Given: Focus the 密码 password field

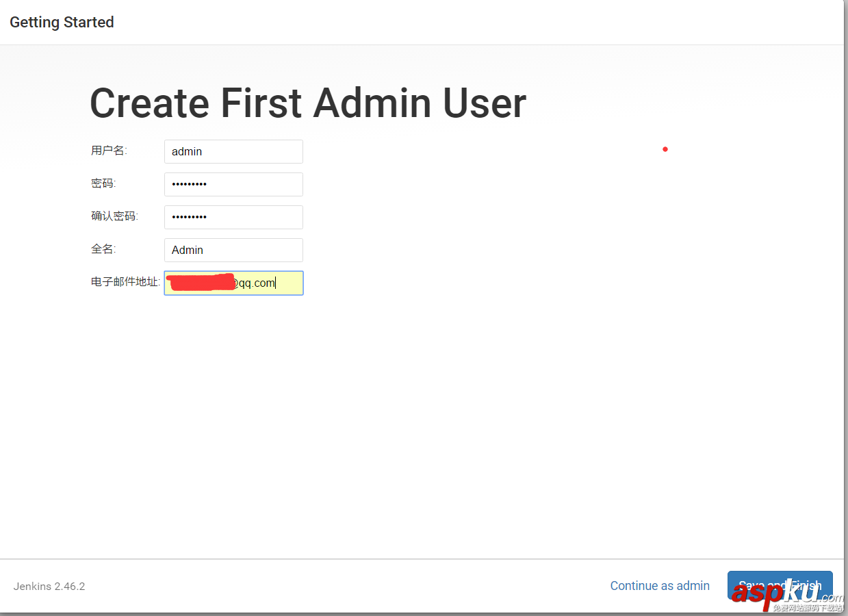Looking at the screenshot, I should [233, 185].
